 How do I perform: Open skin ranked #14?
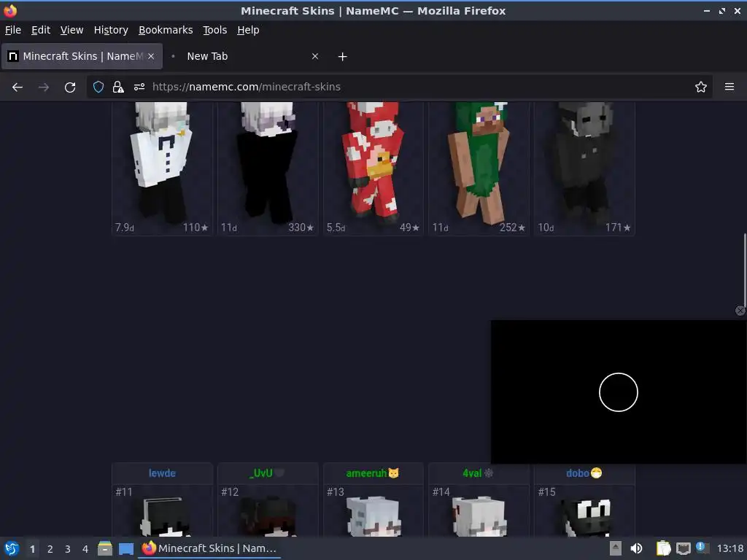point(479,511)
